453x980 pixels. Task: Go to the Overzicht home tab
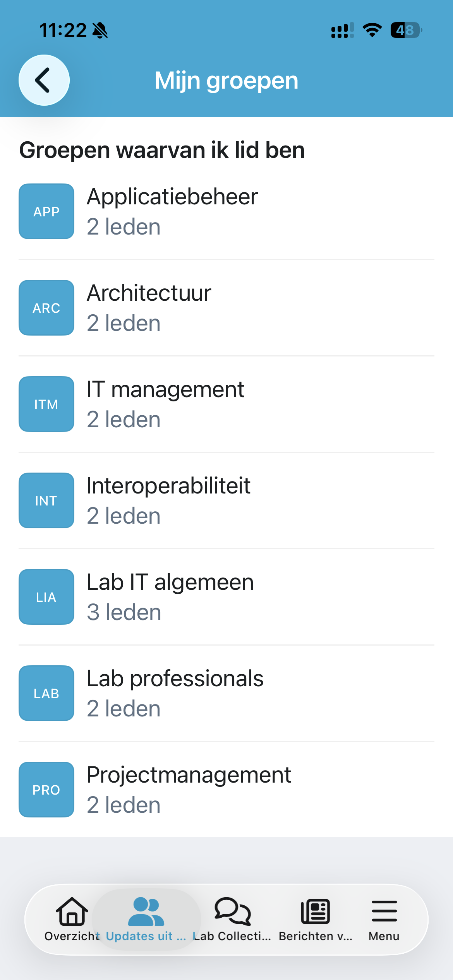tap(72, 919)
